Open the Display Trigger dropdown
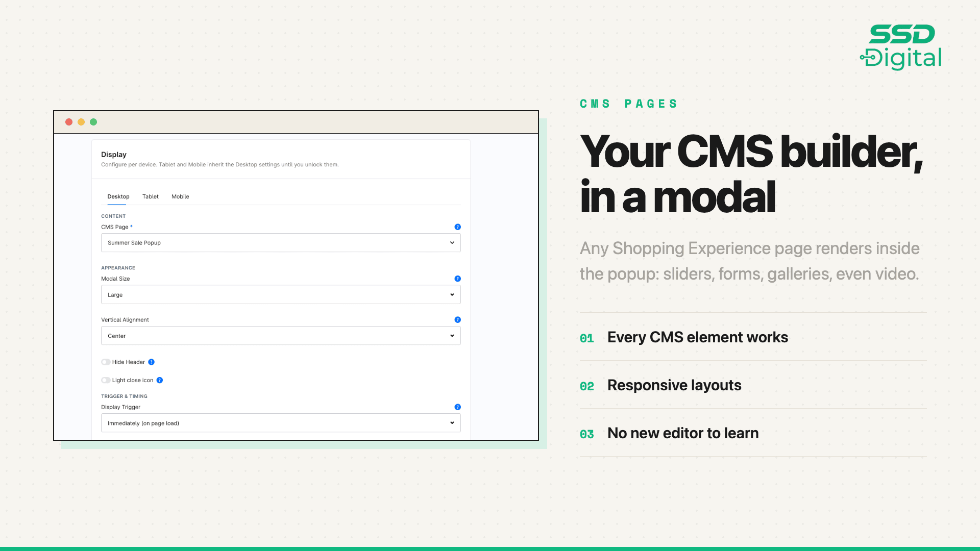Image resolution: width=980 pixels, height=551 pixels. pos(281,423)
